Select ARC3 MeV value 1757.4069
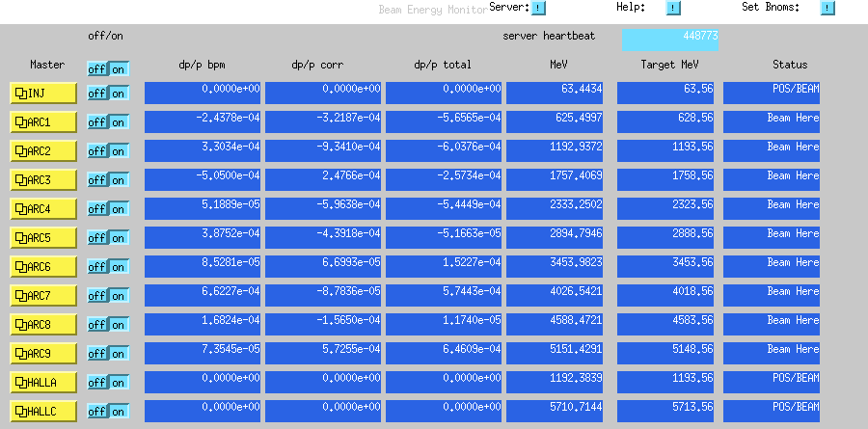This screenshot has width=868, height=429. pyautogui.click(x=555, y=179)
